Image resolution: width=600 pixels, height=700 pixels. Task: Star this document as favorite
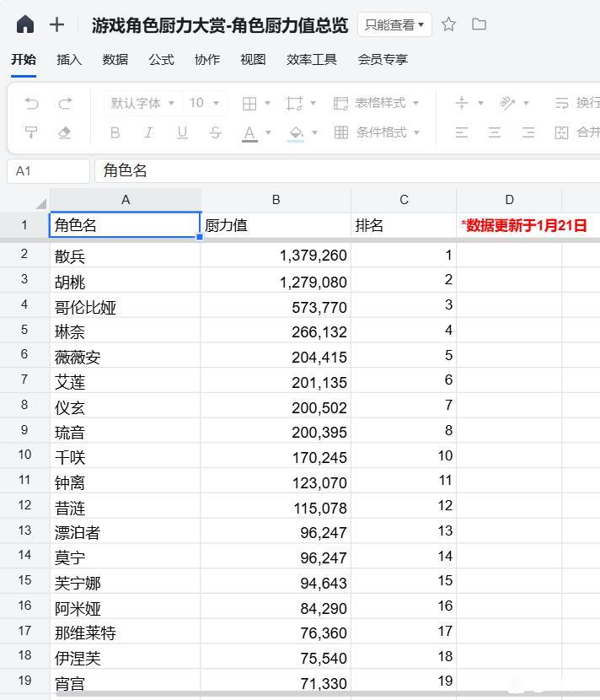tap(449, 24)
